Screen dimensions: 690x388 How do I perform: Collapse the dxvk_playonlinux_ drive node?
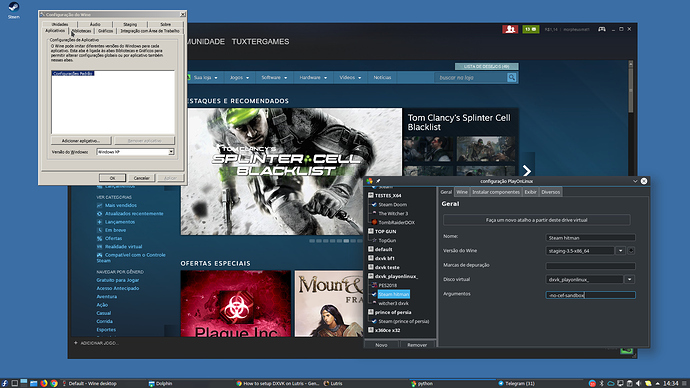[371, 276]
